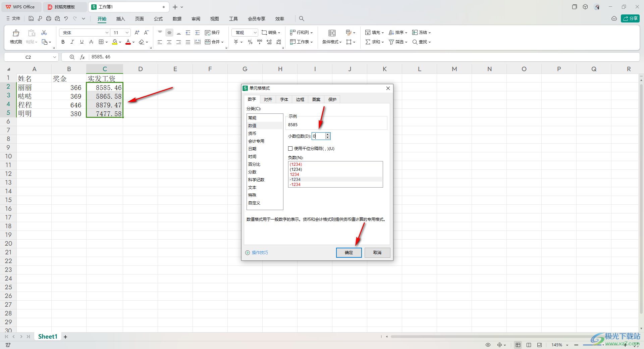This screenshot has height=349, width=644.
Task: Click the red font color button
Action: [x=128, y=42]
